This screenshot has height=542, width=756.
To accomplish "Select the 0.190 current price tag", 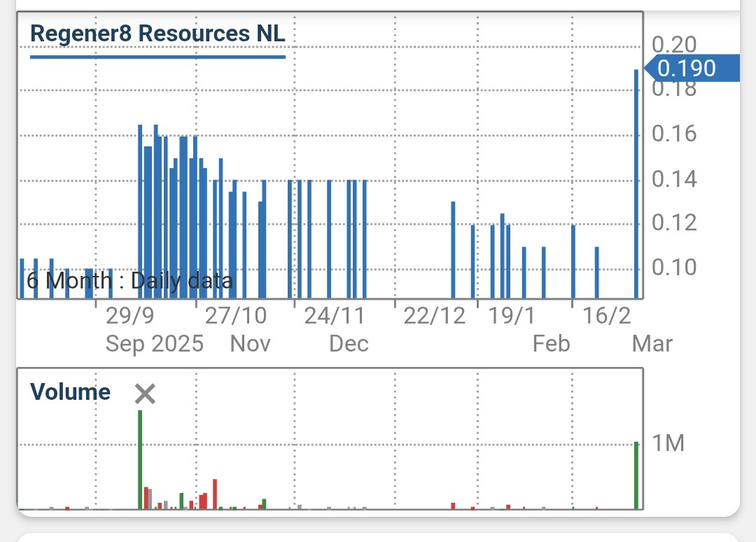I will tap(692, 68).
